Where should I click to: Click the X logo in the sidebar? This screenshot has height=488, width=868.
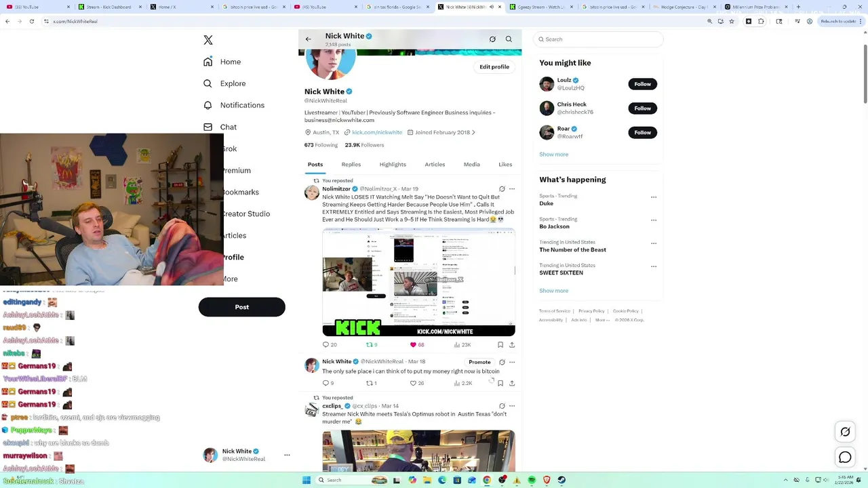click(x=208, y=40)
